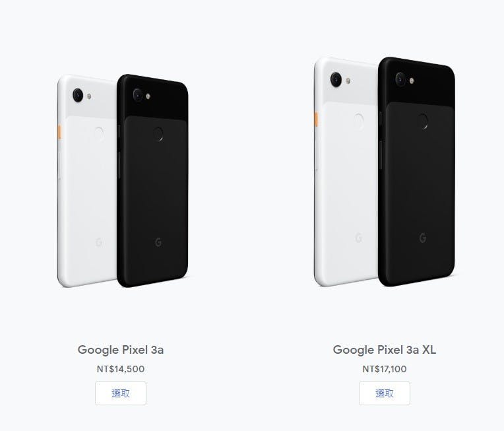Open the Google Pixel 3a title link

click(121, 350)
